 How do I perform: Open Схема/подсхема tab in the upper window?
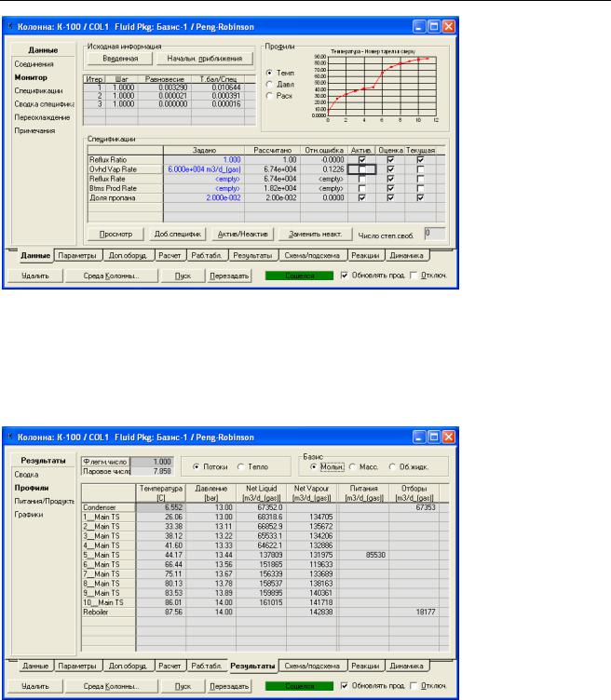click(312, 256)
